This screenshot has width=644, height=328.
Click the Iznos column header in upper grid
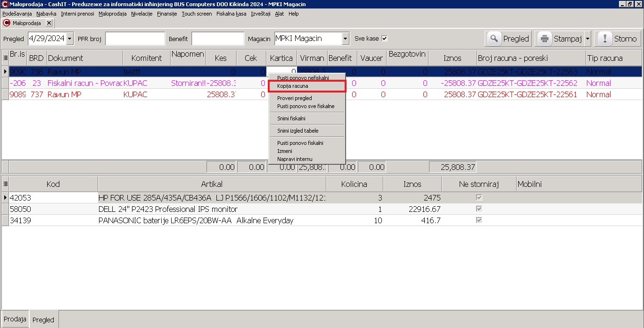point(453,58)
